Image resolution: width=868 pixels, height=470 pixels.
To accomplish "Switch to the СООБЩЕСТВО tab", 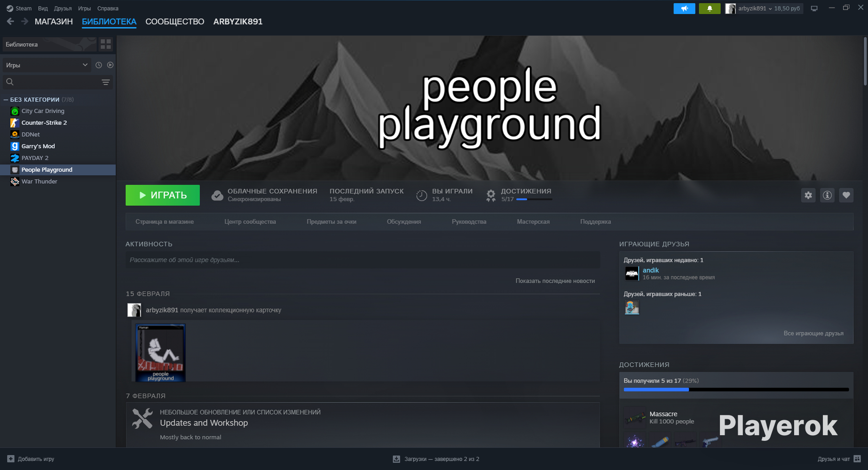I will pyautogui.click(x=175, y=22).
